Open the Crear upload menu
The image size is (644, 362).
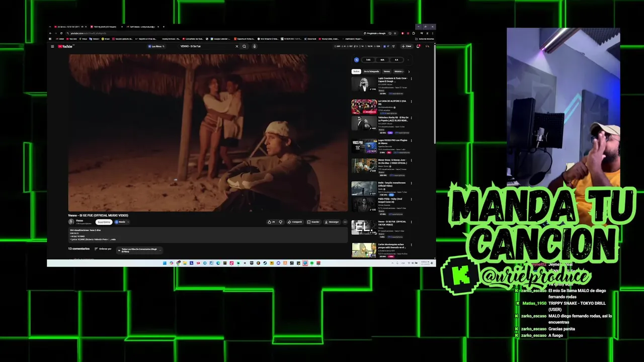[x=408, y=46]
